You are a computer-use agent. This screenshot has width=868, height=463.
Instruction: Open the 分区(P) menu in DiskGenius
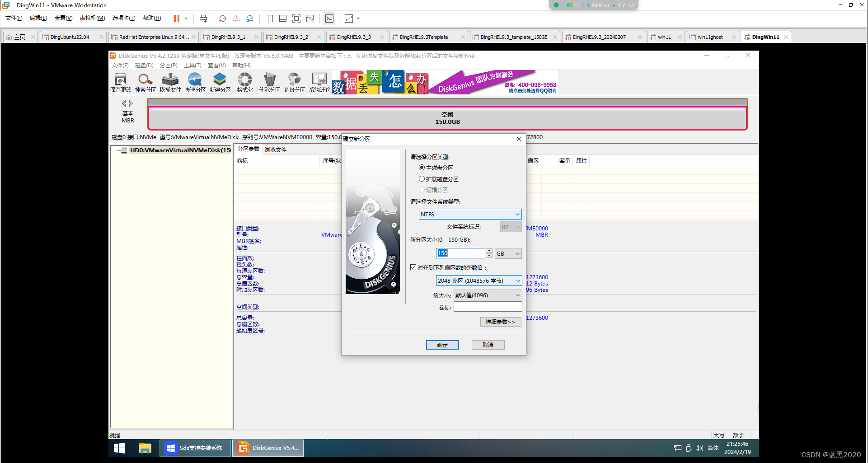click(169, 65)
